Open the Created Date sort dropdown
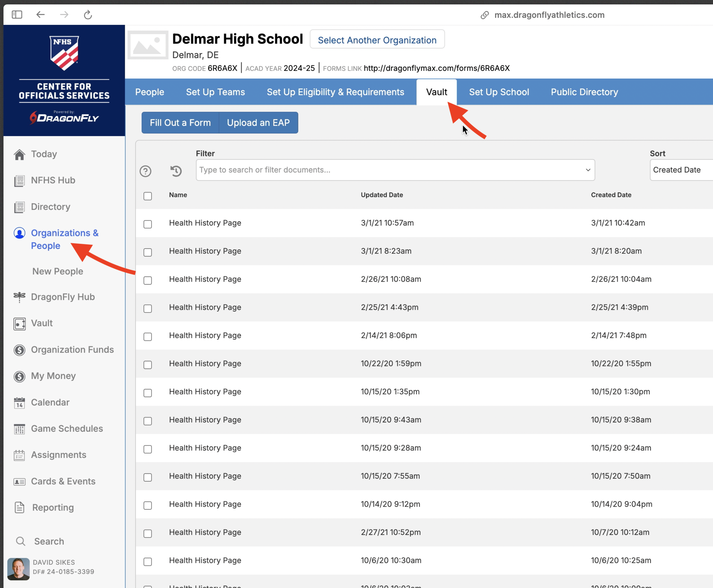The image size is (713, 588). (681, 170)
